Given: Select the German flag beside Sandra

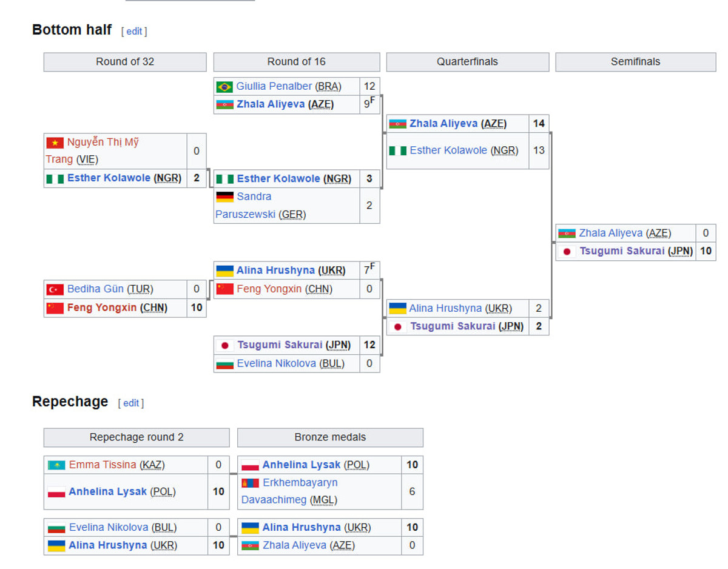Looking at the screenshot, I should [224, 197].
